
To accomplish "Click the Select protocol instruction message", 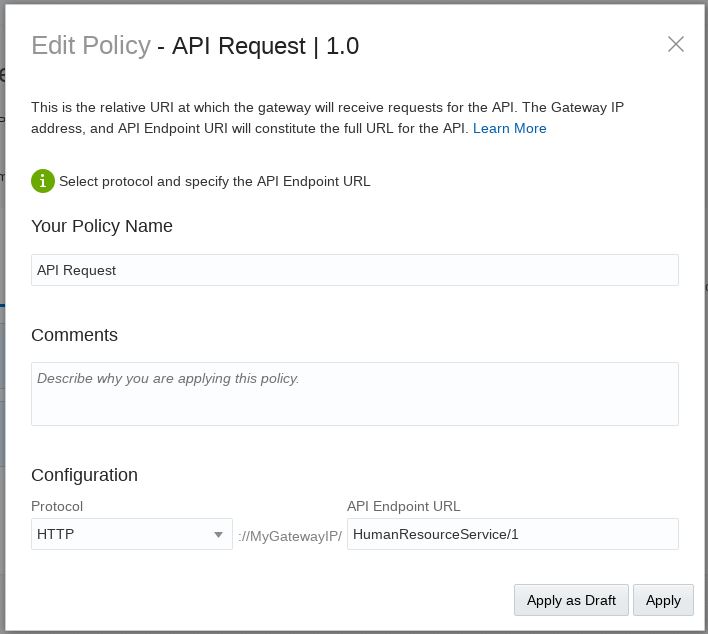I will (214, 181).
